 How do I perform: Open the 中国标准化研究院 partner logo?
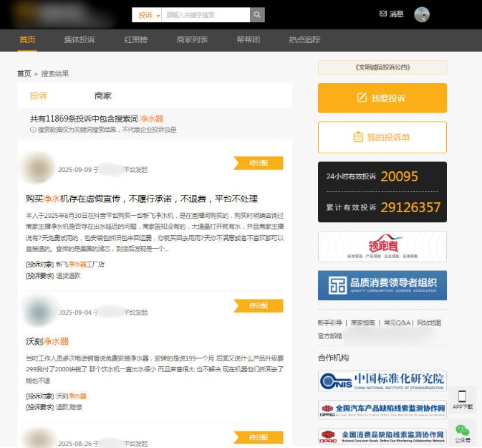click(x=382, y=381)
